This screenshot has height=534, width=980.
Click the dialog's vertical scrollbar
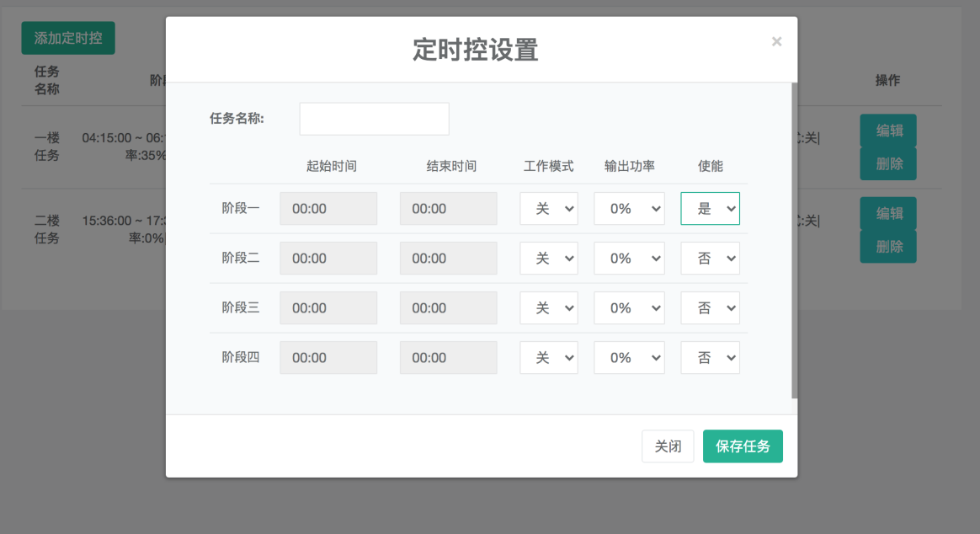795,241
